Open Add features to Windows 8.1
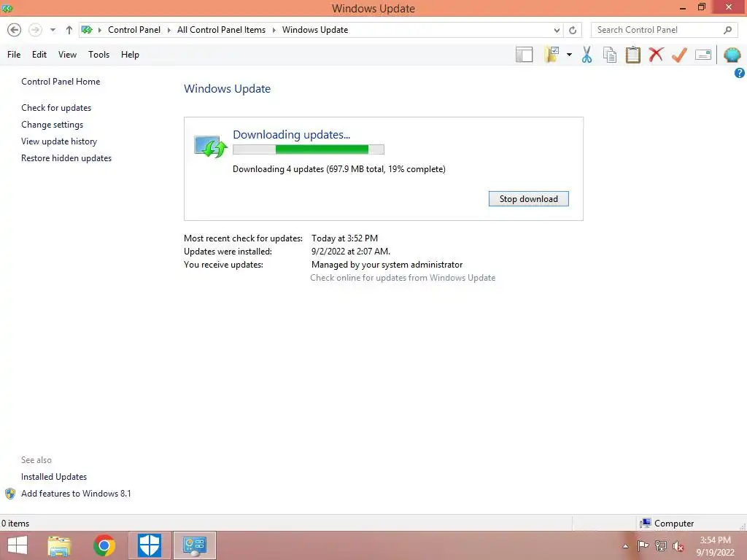The height and width of the screenshot is (560, 747). 76,494
